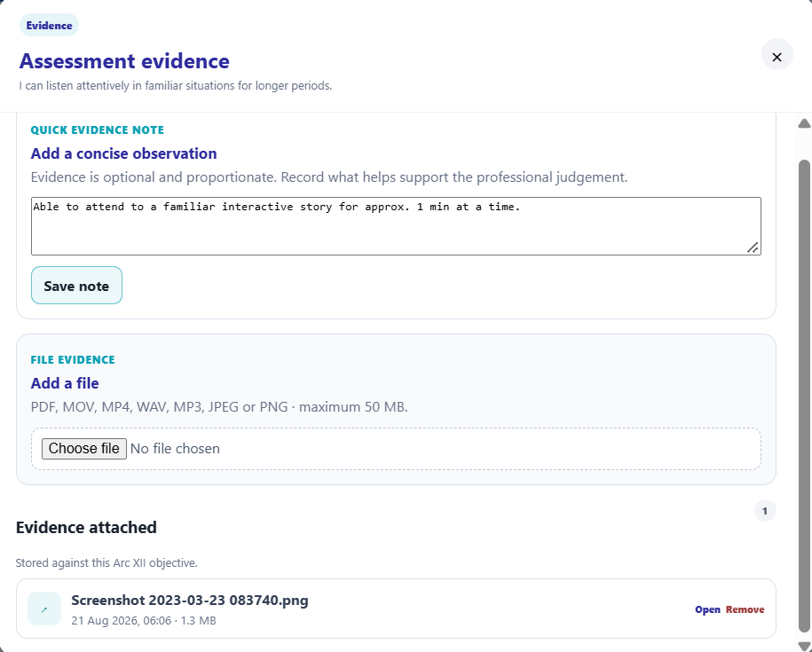This screenshot has height=652, width=812.
Task: Open the attached screenshot file
Action: pyautogui.click(x=707, y=609)
